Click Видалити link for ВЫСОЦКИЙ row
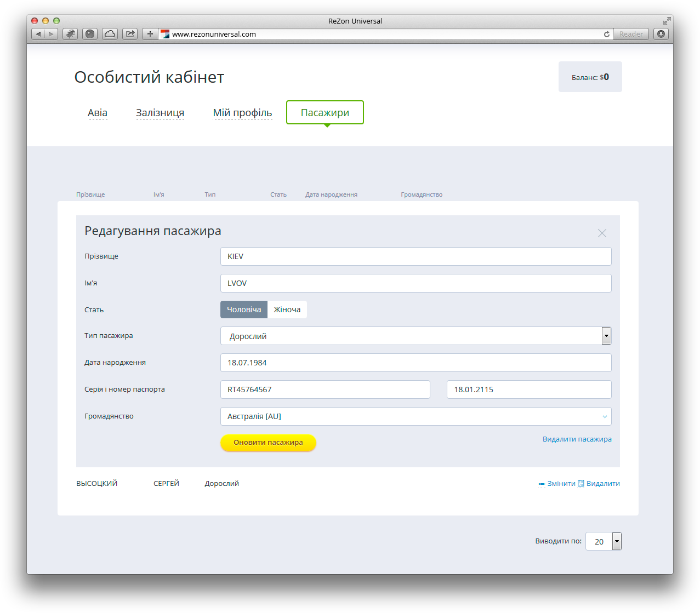This screenshot has width=700, height=613. 603,483
